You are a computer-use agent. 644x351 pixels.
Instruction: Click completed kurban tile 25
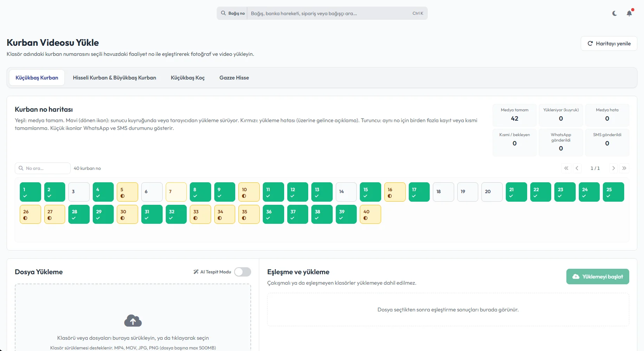(613, 192)
